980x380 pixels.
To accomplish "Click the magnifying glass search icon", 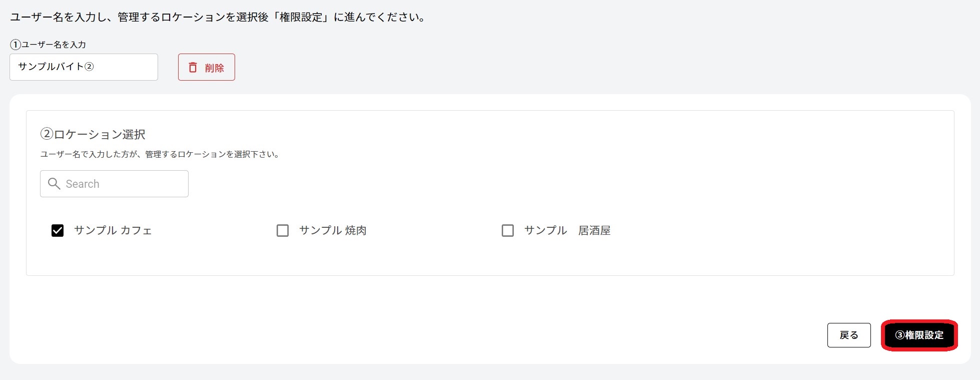I will tap(54, 184).
